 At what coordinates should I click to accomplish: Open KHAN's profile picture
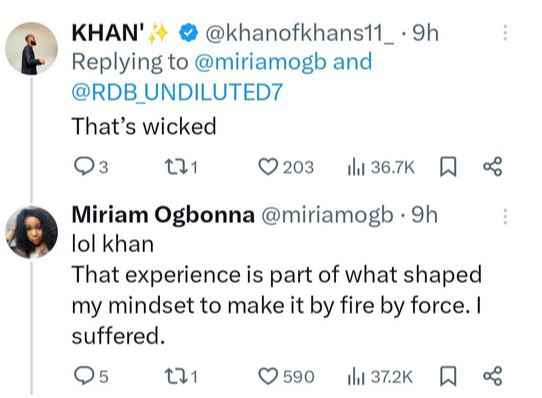pyautogui.click(x=31, y=49)
